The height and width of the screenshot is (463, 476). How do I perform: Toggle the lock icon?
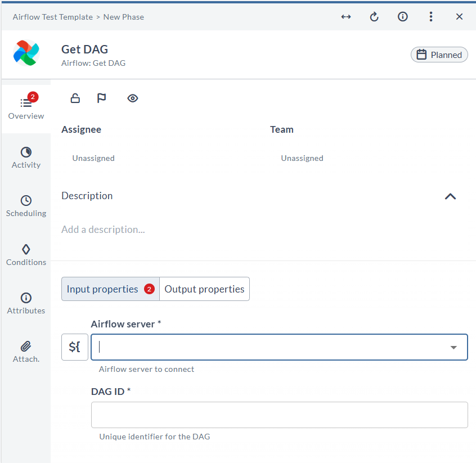pyautogui.click(x=75, y=98)
